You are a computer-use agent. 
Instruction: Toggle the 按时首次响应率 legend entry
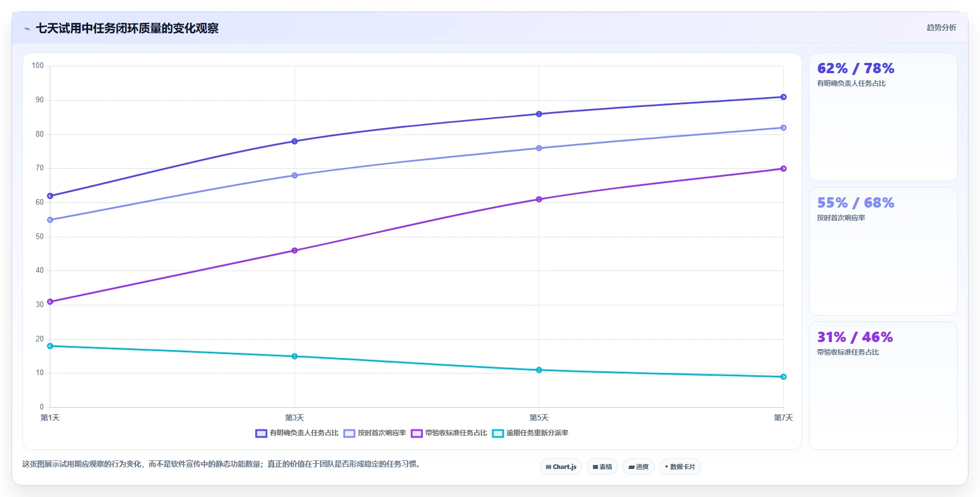[x=375, y=434]
